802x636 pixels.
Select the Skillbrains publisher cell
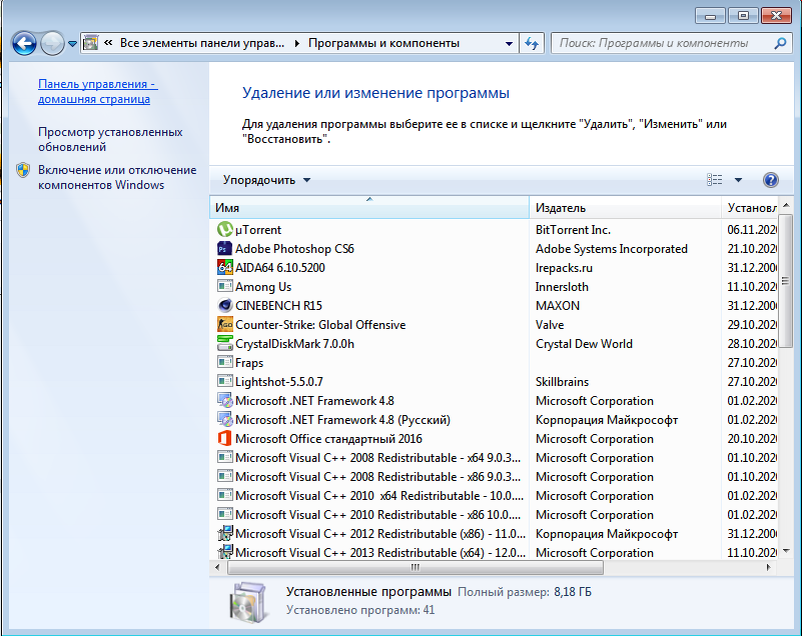tap(562, 381)
